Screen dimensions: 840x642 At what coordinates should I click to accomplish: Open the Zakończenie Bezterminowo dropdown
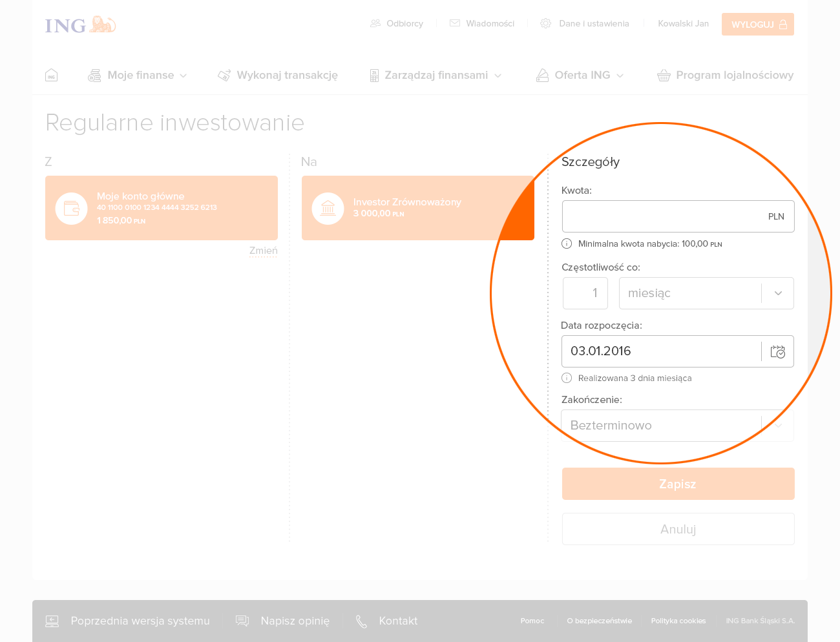[x=677, y=426]
